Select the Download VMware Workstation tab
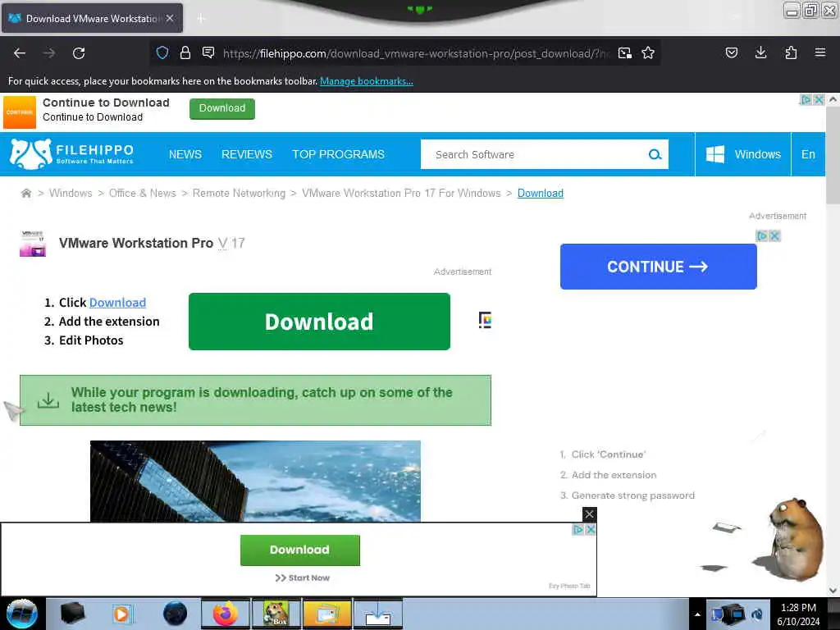This screenshot has width=840, height=630. (92, 18)
